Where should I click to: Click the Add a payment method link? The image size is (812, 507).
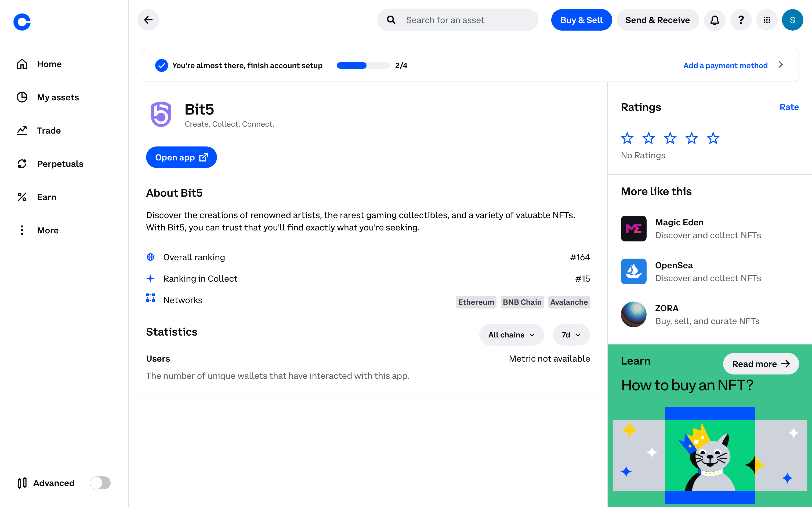(x=725, y=65)
